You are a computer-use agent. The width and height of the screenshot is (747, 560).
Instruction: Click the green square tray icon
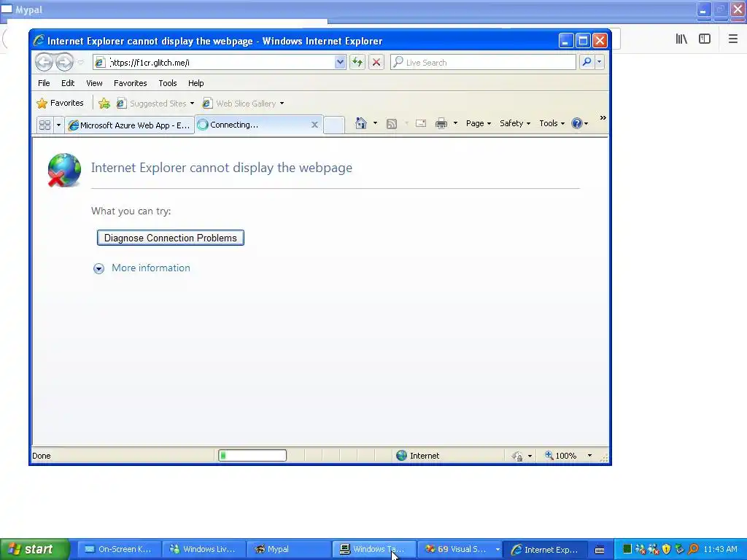point(627,550)
